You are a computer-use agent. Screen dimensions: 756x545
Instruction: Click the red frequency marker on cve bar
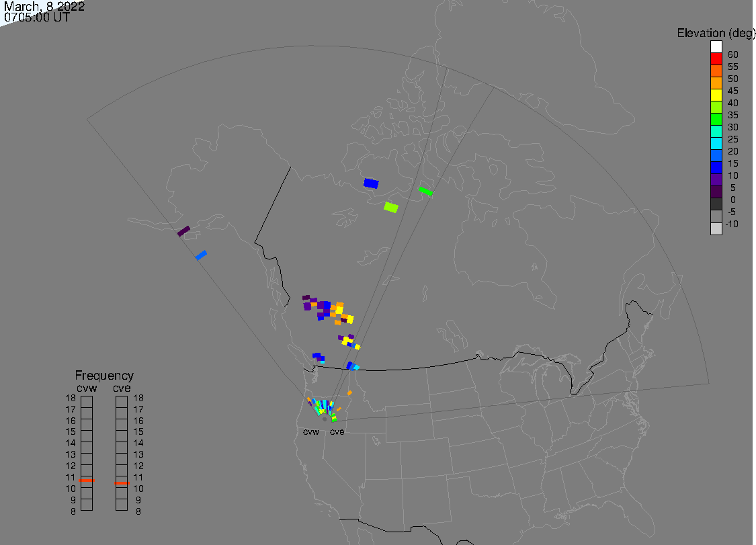point(122,483)
